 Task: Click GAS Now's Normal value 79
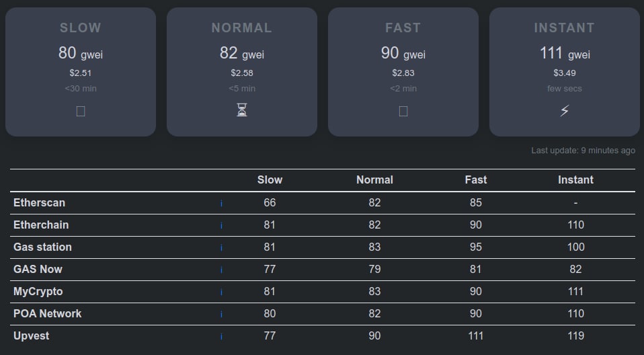pos(374,269)
